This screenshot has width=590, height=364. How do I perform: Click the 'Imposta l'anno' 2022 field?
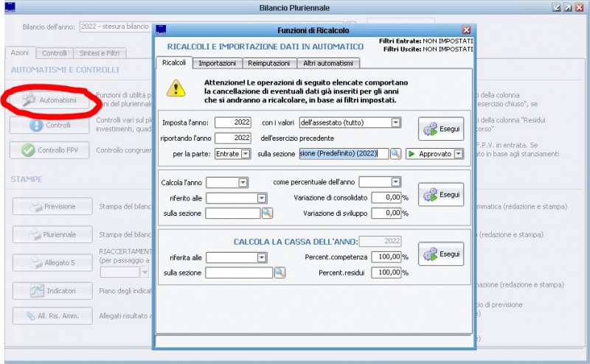tap(233, 122)
